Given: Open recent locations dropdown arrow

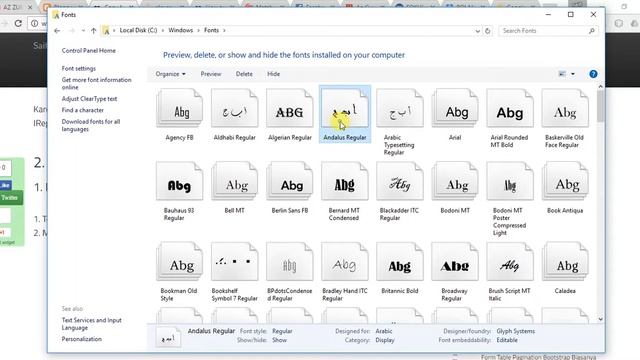Looking at the screenshot, I should tap(83, 31).
